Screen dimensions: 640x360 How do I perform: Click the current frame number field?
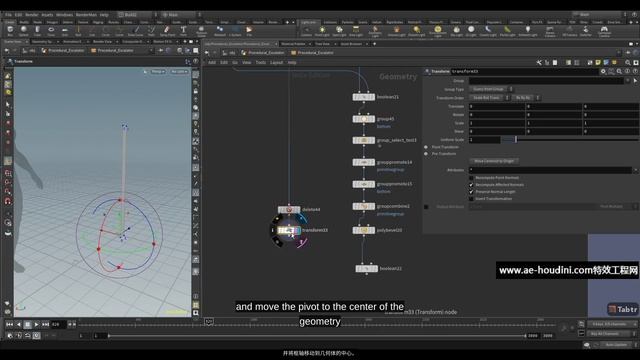click(58, 324)
